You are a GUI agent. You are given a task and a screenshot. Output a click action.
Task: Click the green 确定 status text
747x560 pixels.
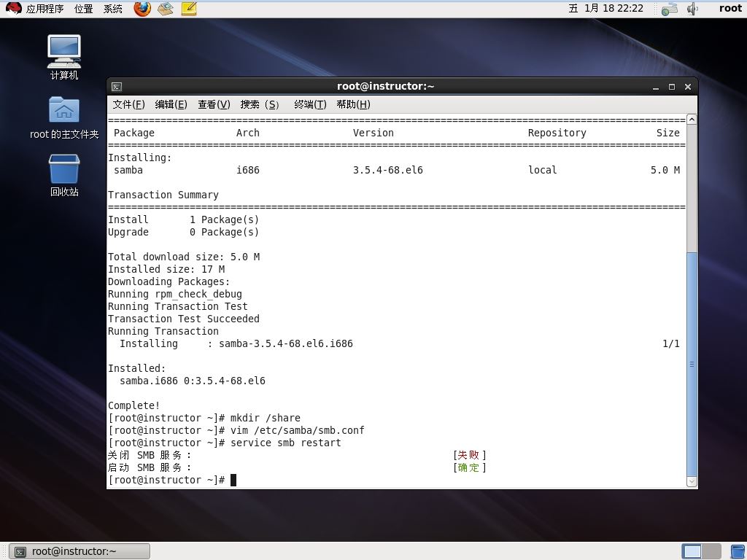[468, 467]
